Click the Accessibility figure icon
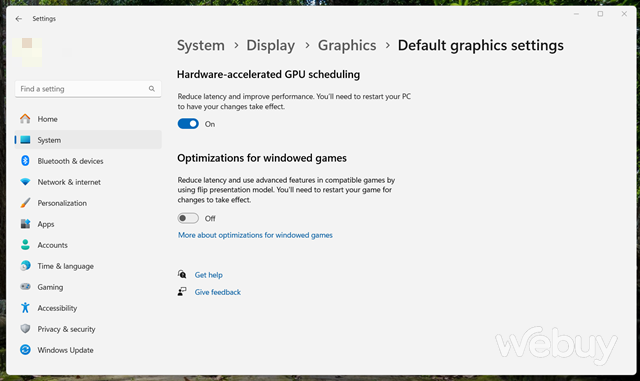This screenshot has width=640, height=381. 25,307
